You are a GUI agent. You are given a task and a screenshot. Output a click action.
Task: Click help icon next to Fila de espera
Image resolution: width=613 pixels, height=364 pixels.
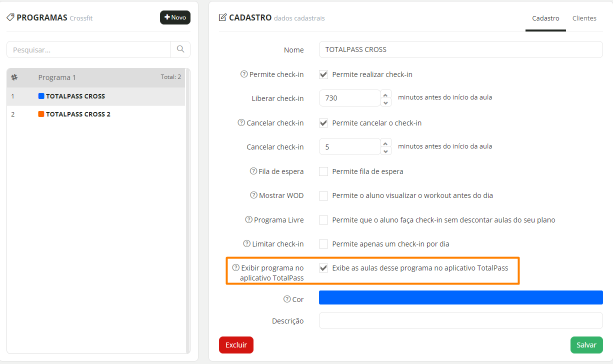coord(253,171)
